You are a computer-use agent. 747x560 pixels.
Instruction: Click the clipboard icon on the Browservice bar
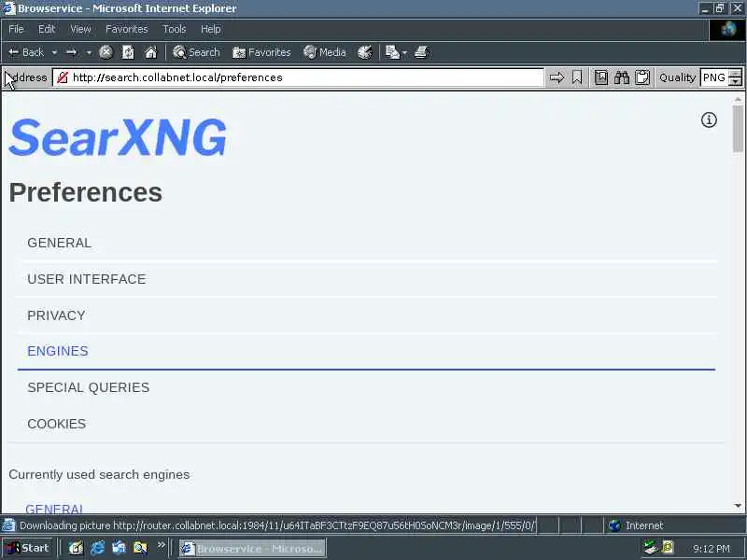[x=642, y=77]
